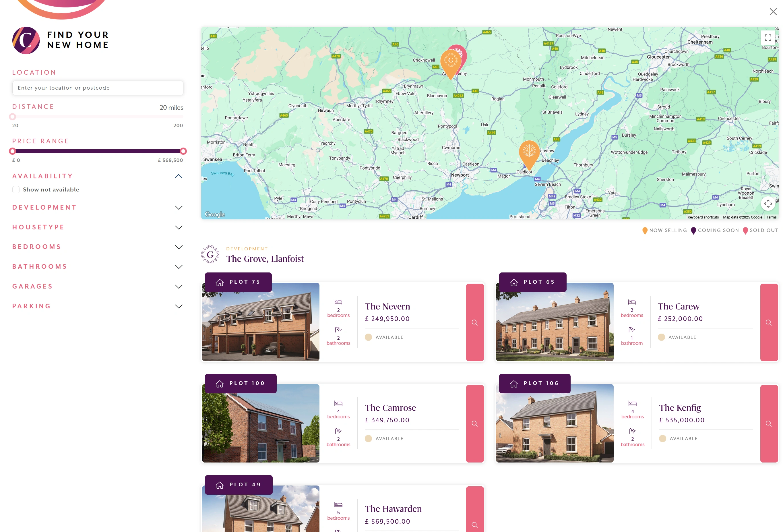Open the DEVELOPMENT filter menu
The width and height of the screenshot is (783, 532).
[x=179, y=208]
